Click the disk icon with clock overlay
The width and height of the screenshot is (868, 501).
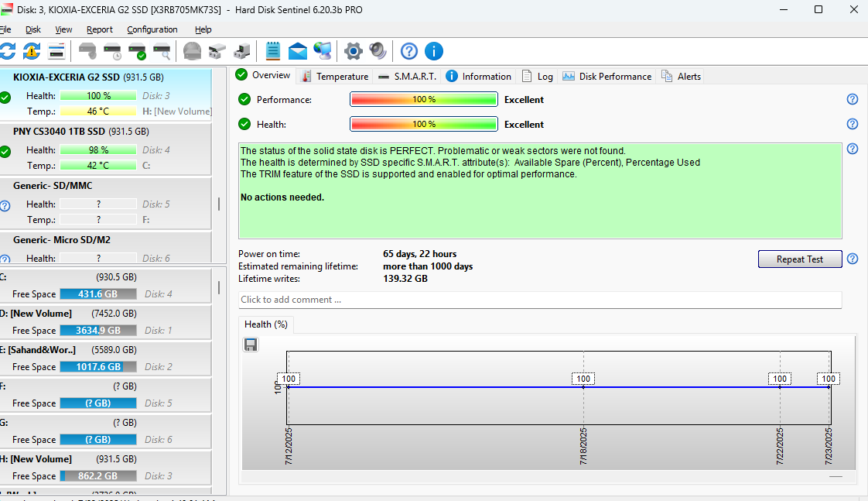[112, 52]
